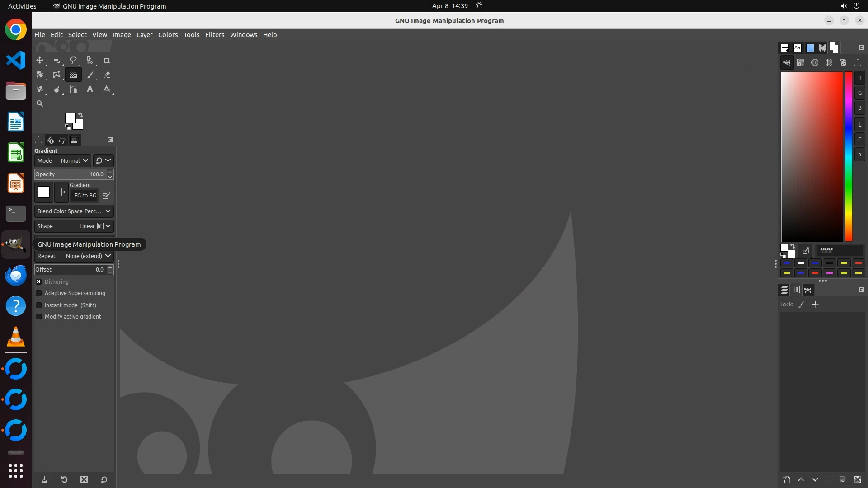The width and height of the screenshot is (868, 488).
Task: Check Modify active gradient option
Action: tap(39, 317)
